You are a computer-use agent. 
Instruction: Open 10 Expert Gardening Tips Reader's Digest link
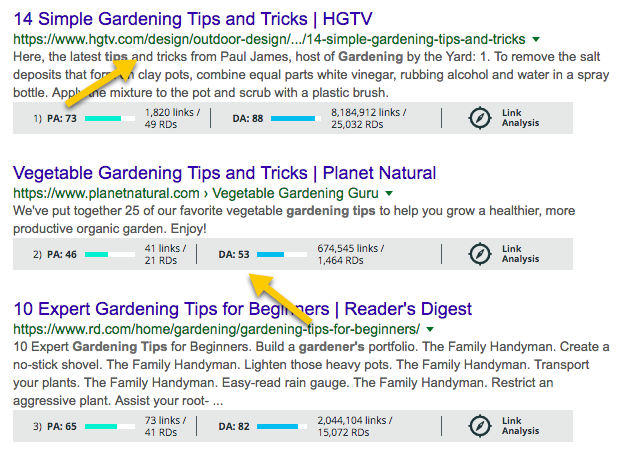pos(242,308)
